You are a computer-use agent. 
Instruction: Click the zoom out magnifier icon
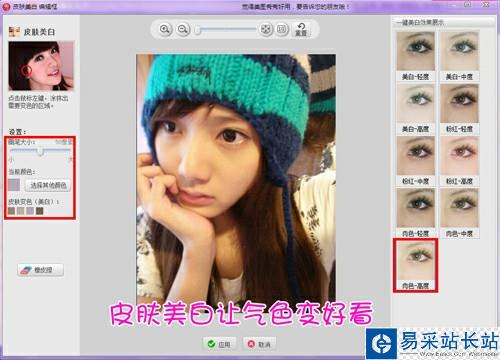pyautogui.click(x=183, y=29)
